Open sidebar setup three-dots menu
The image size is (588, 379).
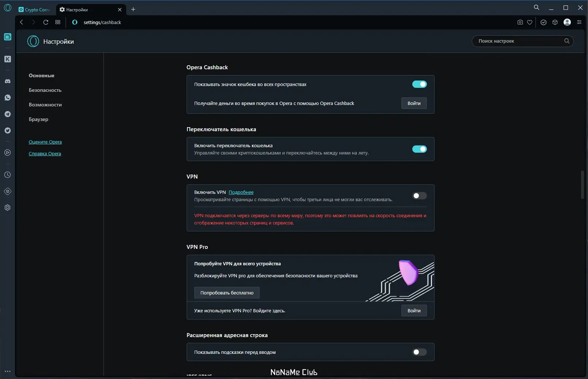coord(8,372)
